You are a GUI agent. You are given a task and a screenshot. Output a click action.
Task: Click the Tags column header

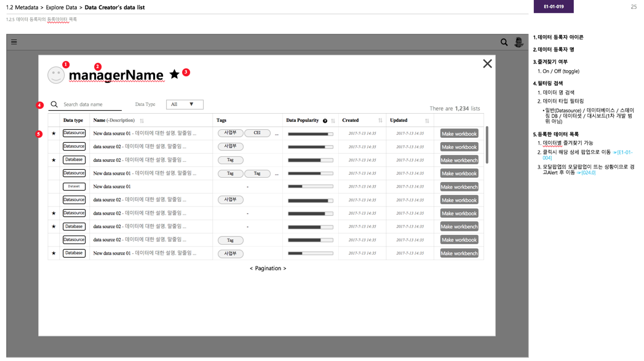coord(221,121)
